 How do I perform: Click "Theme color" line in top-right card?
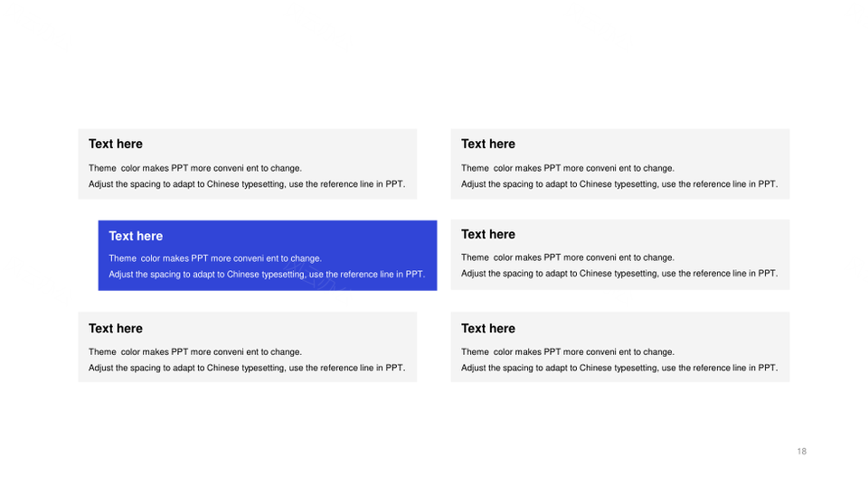pyautogui.click(x=568, y=168)
